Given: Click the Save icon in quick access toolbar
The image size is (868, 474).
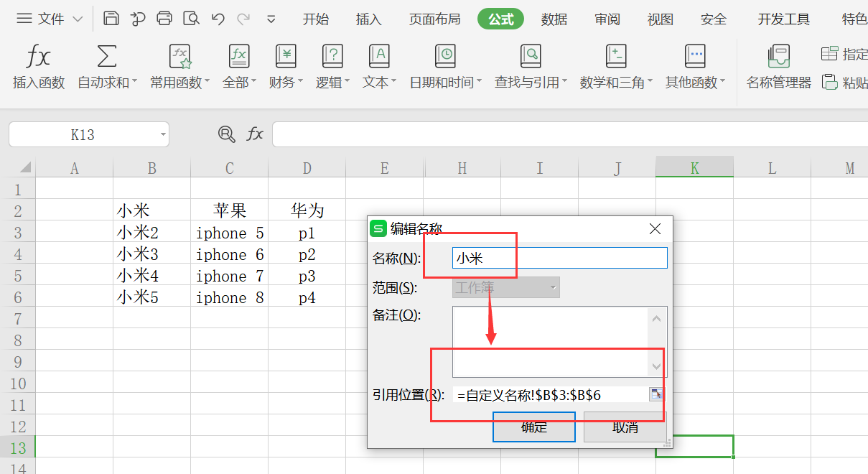Looking at the screenshot, I should tap(111, 19).
